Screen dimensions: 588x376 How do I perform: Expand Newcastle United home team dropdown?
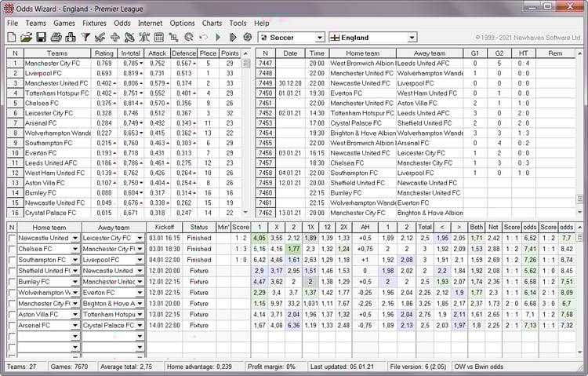[75, 238]
